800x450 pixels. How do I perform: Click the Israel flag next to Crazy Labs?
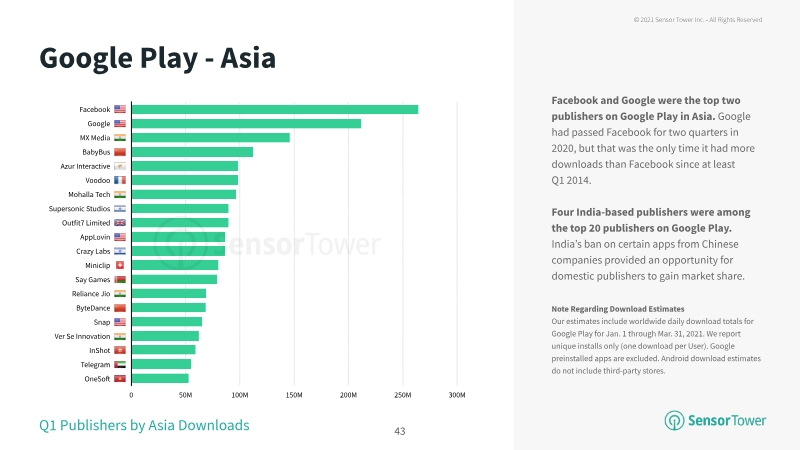pos(120,251)
